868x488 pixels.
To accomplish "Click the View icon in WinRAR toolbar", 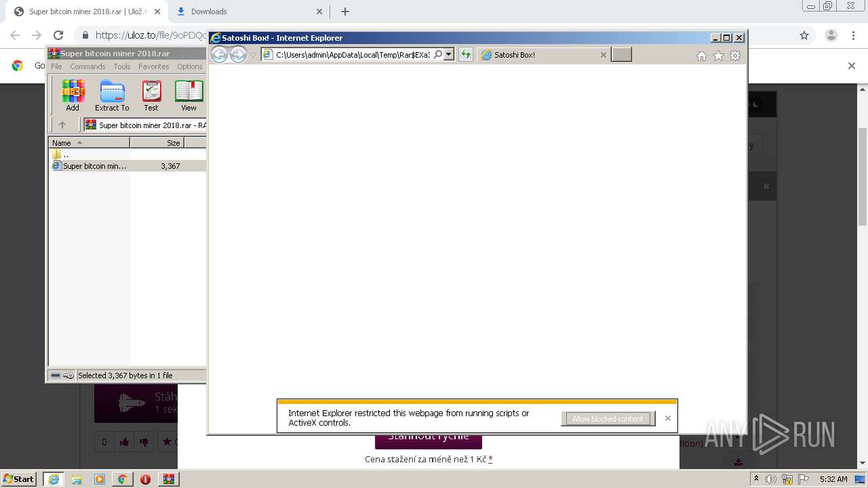I will tap(189, 96).
